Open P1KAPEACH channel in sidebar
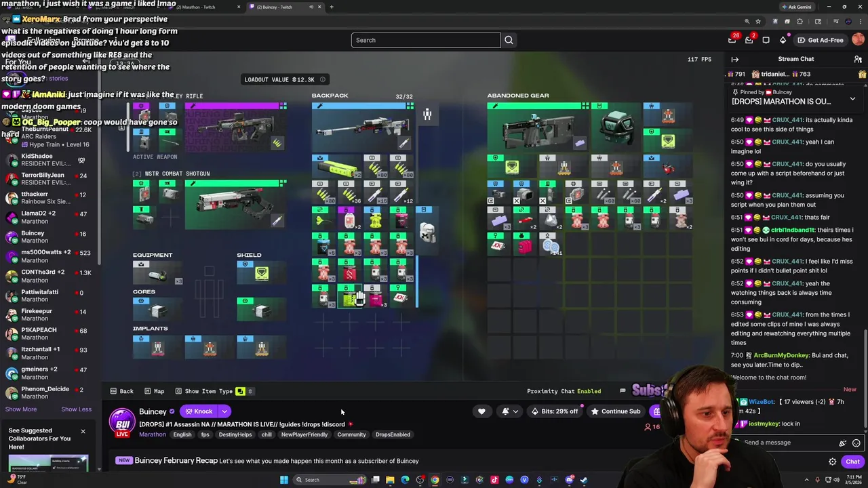Image resolution: width=868 pixels, height=488 pixels. coord(49,334)
